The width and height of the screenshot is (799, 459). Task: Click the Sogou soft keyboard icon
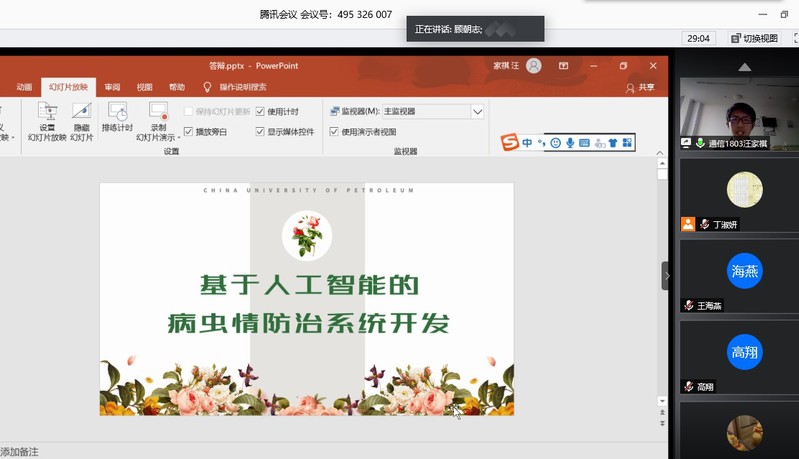(584, 143)
